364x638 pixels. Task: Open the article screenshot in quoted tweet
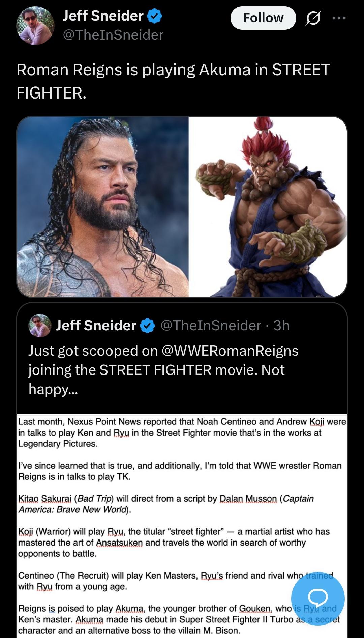point(182,526)
